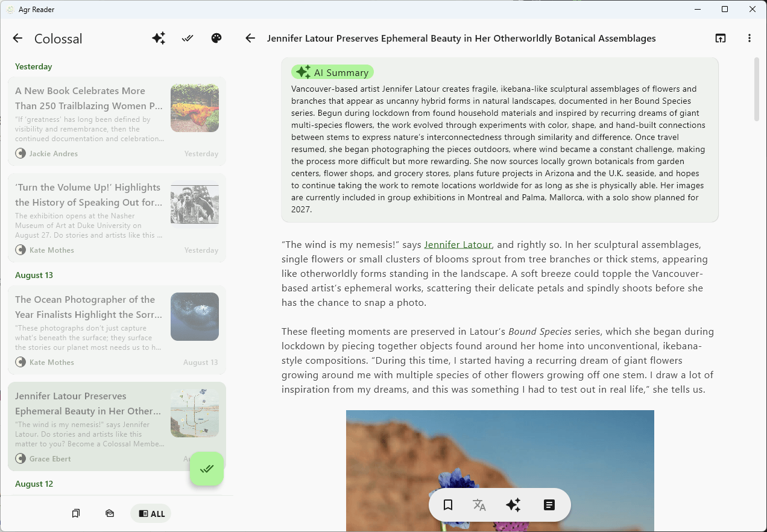Click the translate icon in floating toolbar
The height and width of the screenshot is (532, 767).
tap(479, 505)
